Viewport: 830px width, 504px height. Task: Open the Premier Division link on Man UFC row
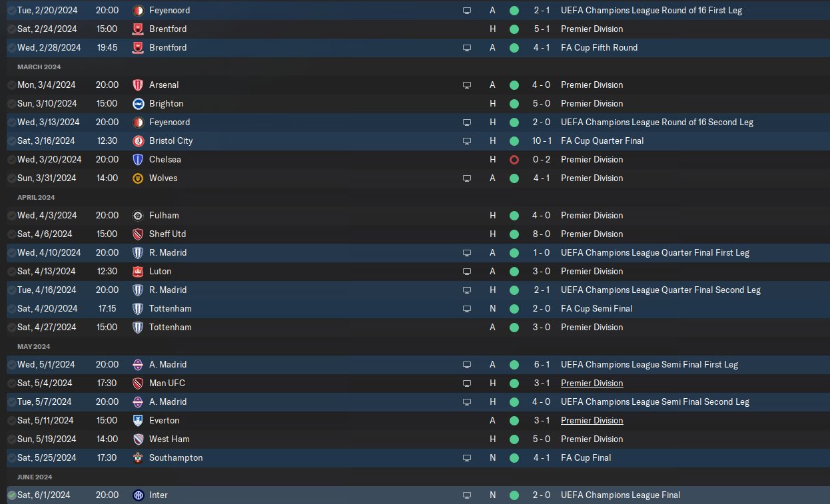pos(592,383)
